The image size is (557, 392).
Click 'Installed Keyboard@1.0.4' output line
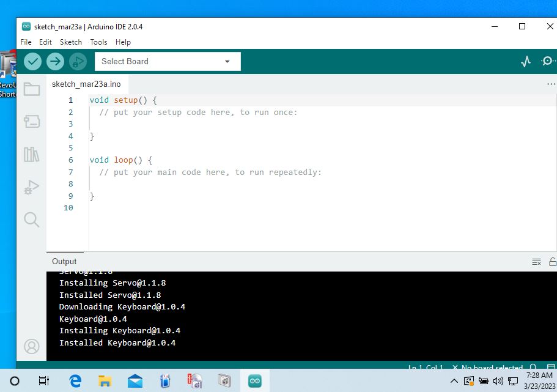pos(117,343)
